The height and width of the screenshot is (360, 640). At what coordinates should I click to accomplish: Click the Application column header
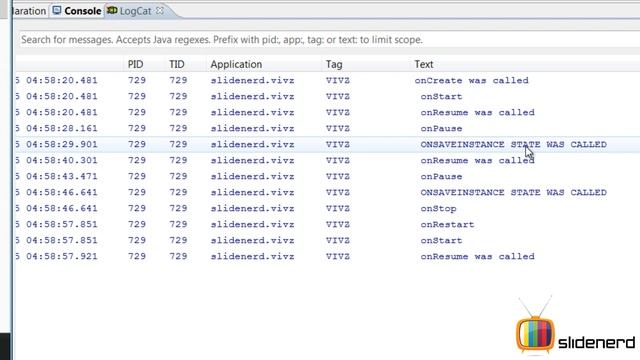(236, 64)
